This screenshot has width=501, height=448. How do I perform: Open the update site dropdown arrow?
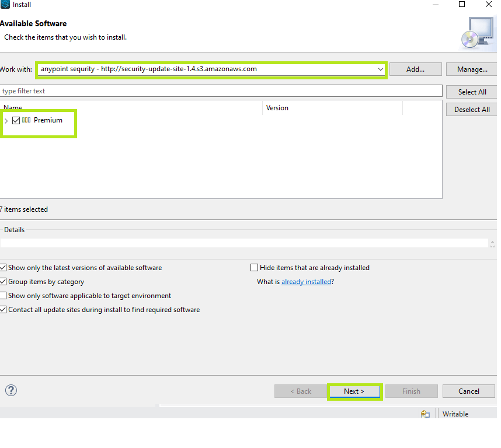[380, 69]
